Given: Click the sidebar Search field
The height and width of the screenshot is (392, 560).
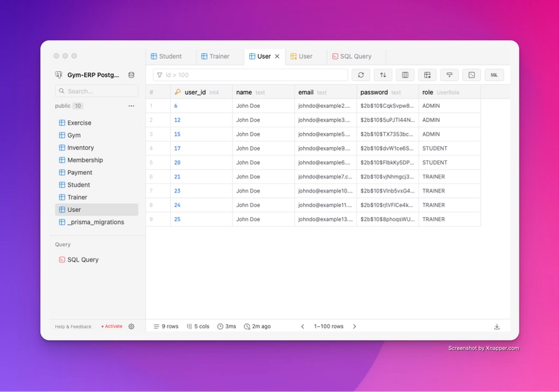Looking at the screenshot, I should click(97, 91).
